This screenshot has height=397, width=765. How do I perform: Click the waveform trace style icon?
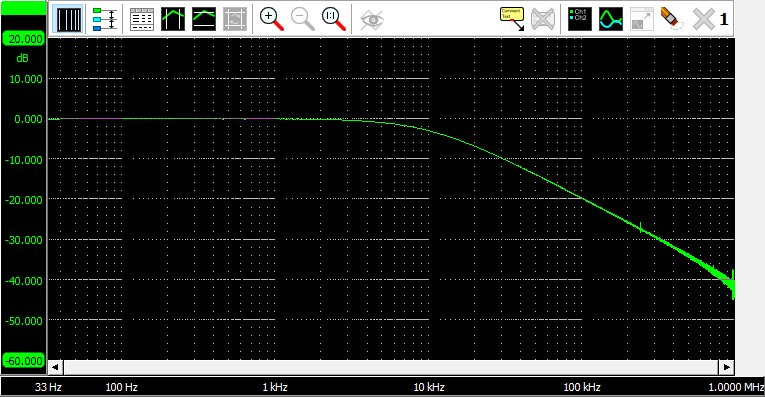(x=611, y=20)
